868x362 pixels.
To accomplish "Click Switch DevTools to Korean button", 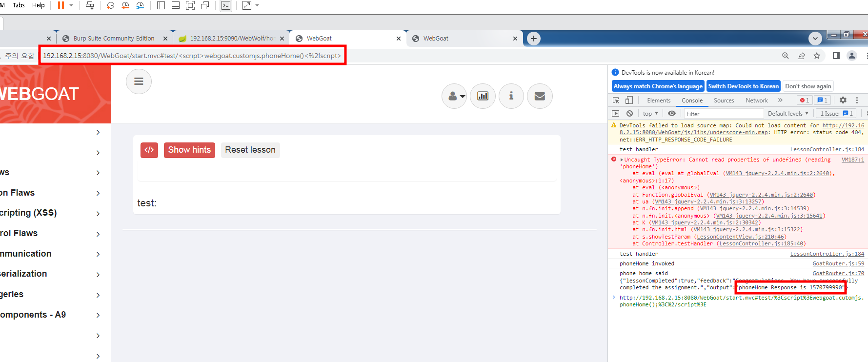I will pos(744,86).
